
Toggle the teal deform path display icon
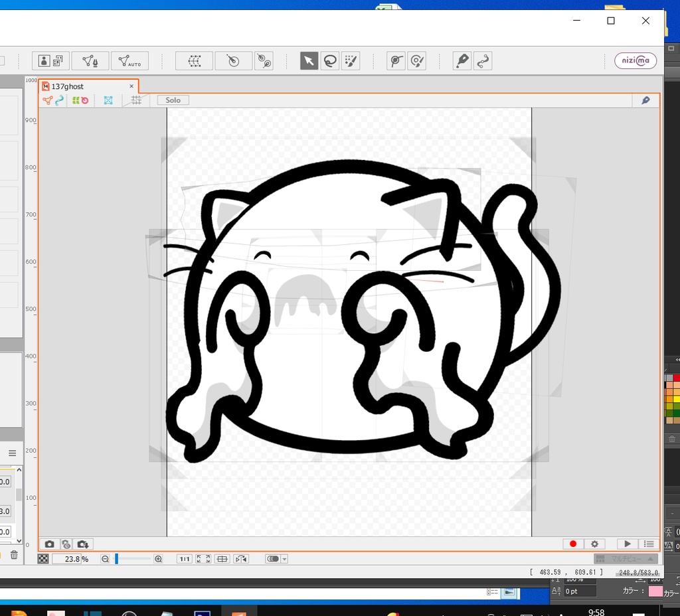[x=59, y=101]
